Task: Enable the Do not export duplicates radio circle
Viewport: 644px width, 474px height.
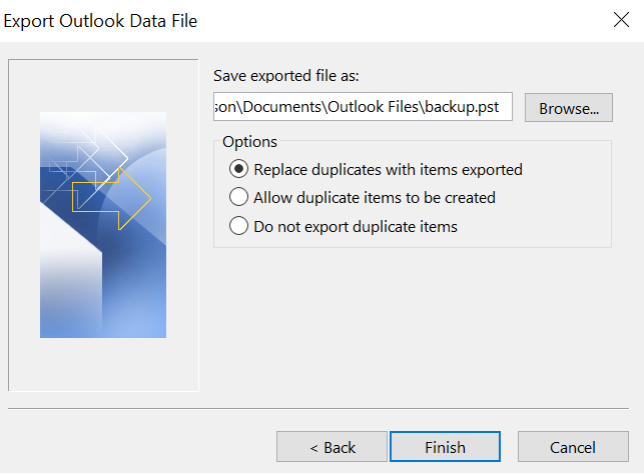Action: tap(239, 226)
